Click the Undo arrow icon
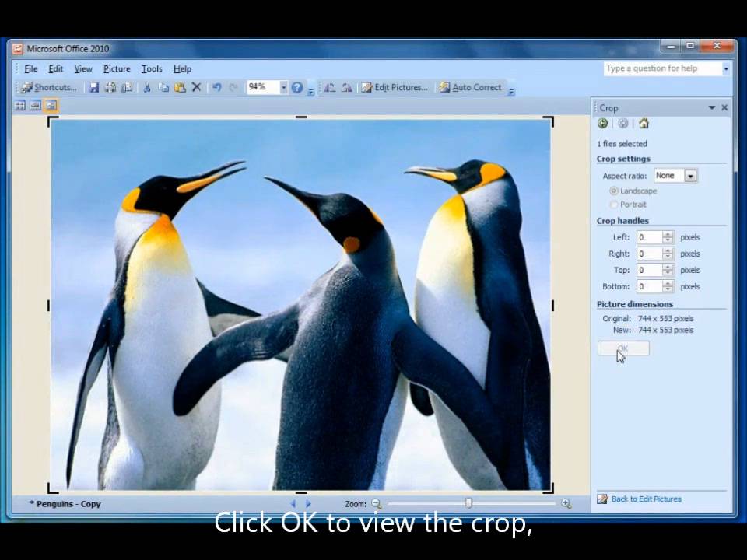Image resolution: width=747 pixels, height=560 pixels. [217, 87]
